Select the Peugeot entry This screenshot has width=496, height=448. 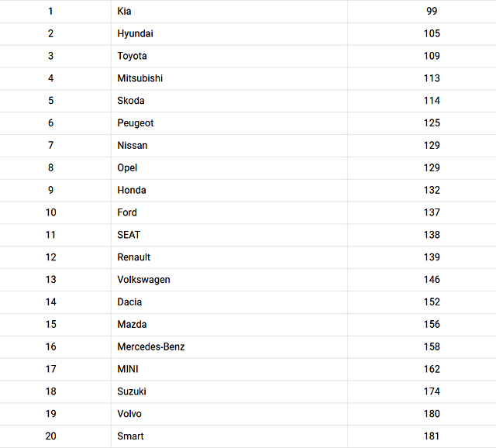pos(136,123)
